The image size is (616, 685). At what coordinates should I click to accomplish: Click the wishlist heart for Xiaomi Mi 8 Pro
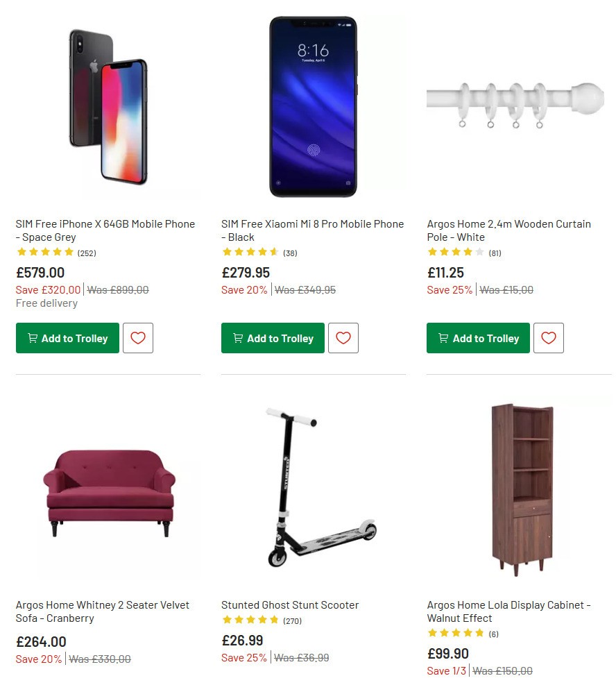point(343,338)
